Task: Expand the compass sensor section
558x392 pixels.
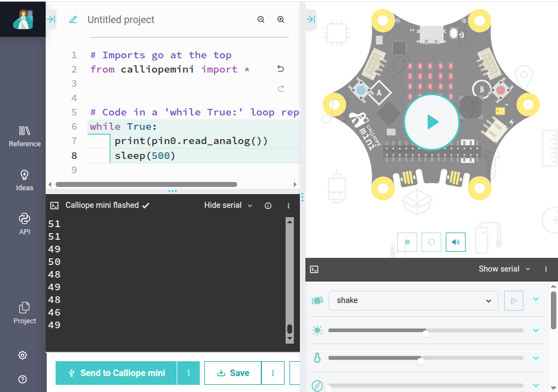Action: point(536,385)
